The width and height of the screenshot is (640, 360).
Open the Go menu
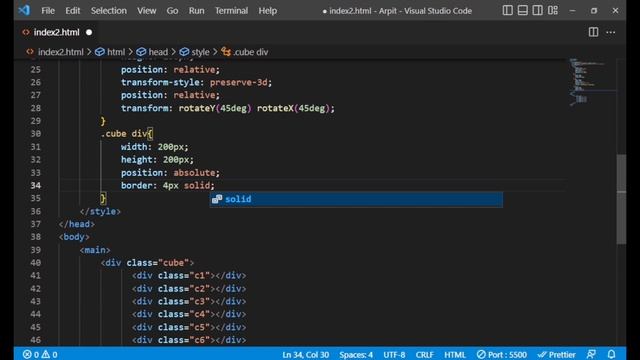pyautogui.click(x=172, y=11)
